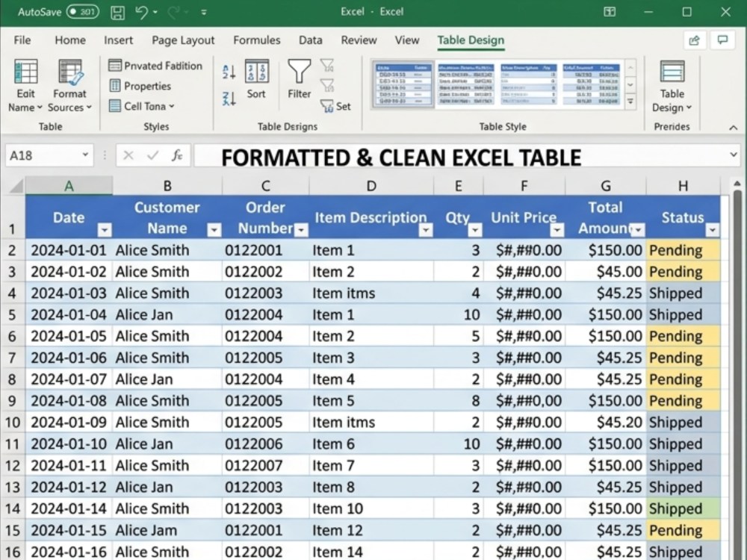Click the Share icon in the ribbon
This screenshot has height=560, width=747.
tap(694, 40)
